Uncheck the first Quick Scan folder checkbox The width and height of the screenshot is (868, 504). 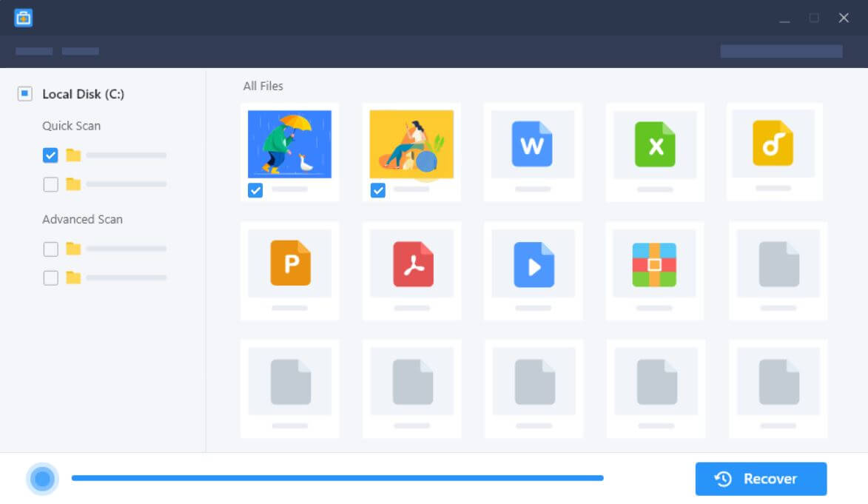coord(50,155)
